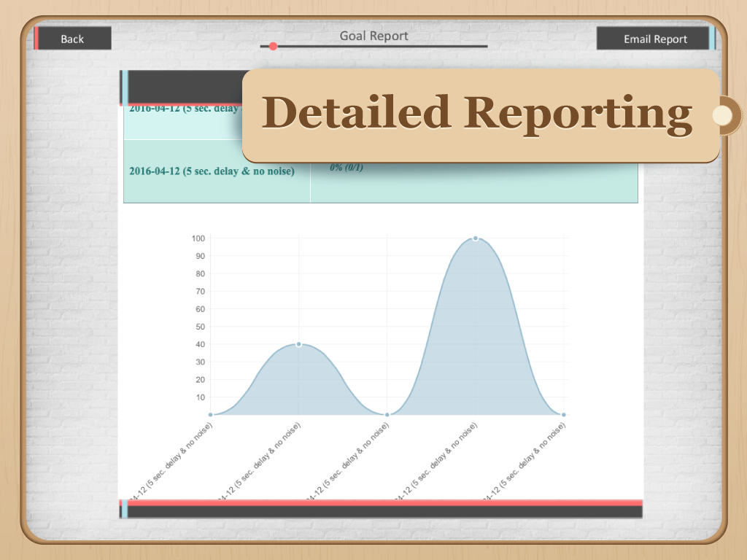747x560 pixels.
Task: Click the y-axis label 100
Action: (x=198, y=238)
